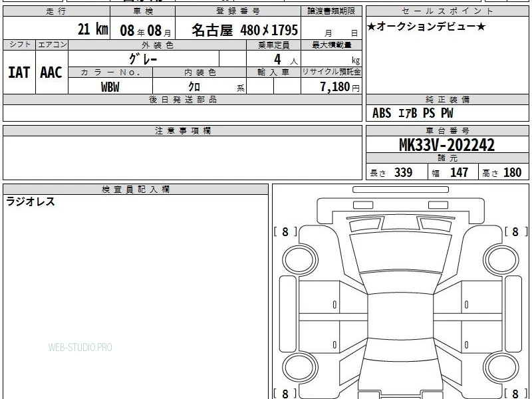532x399 pixels.
Task: Click the recycle deposit 7,180円
Action: click(x=340, y=87)
